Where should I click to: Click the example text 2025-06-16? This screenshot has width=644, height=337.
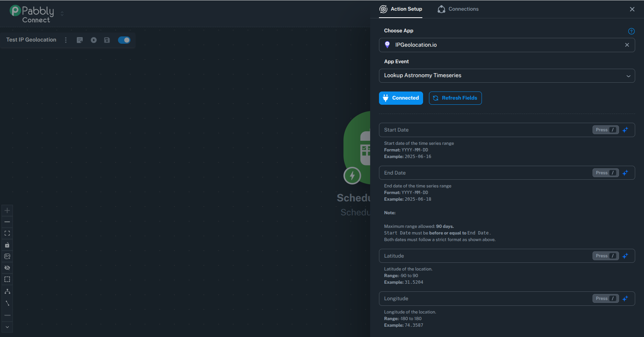pos(418,157)
